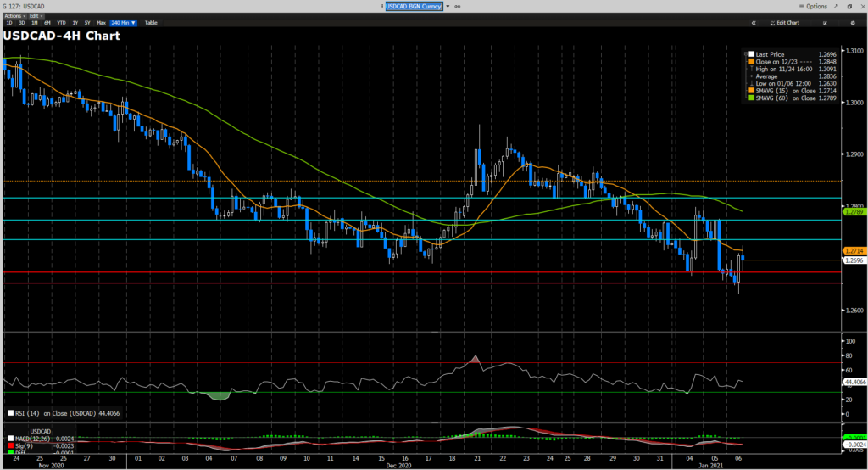Click the 1.3100 price axis label
Viewport: 868px width, 470px height.
point(854,50)
